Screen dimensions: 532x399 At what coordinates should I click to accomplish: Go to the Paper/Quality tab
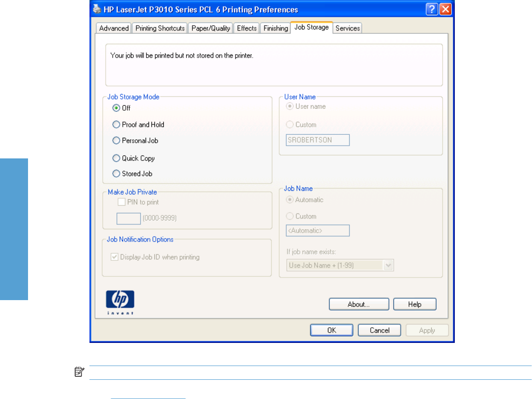[211, 28]
